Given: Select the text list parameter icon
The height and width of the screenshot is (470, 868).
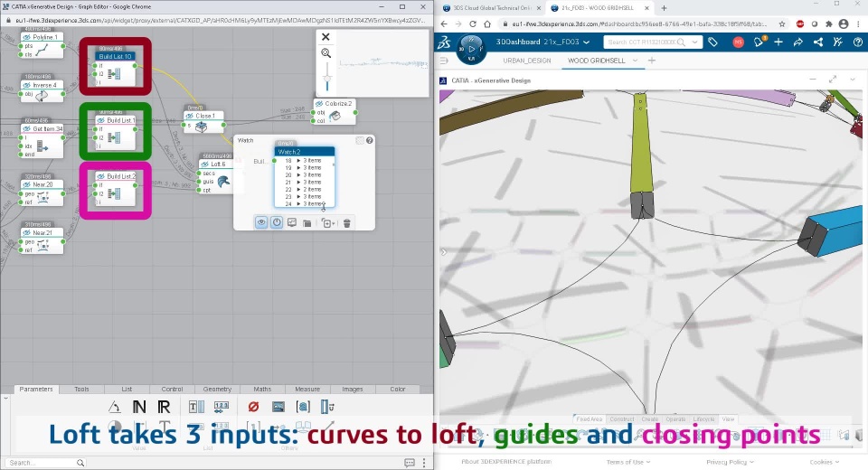Looking at the screenshot, I should tap(196, 408).
